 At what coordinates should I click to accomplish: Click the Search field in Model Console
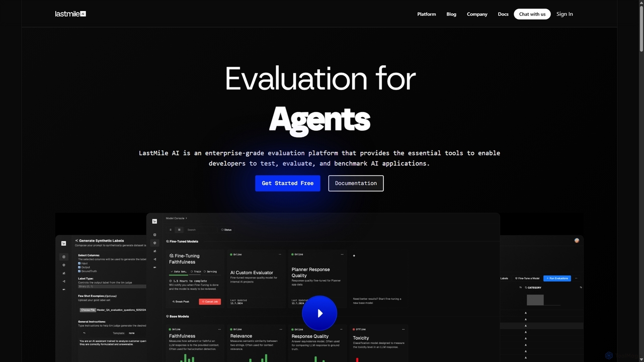(200, 230)
